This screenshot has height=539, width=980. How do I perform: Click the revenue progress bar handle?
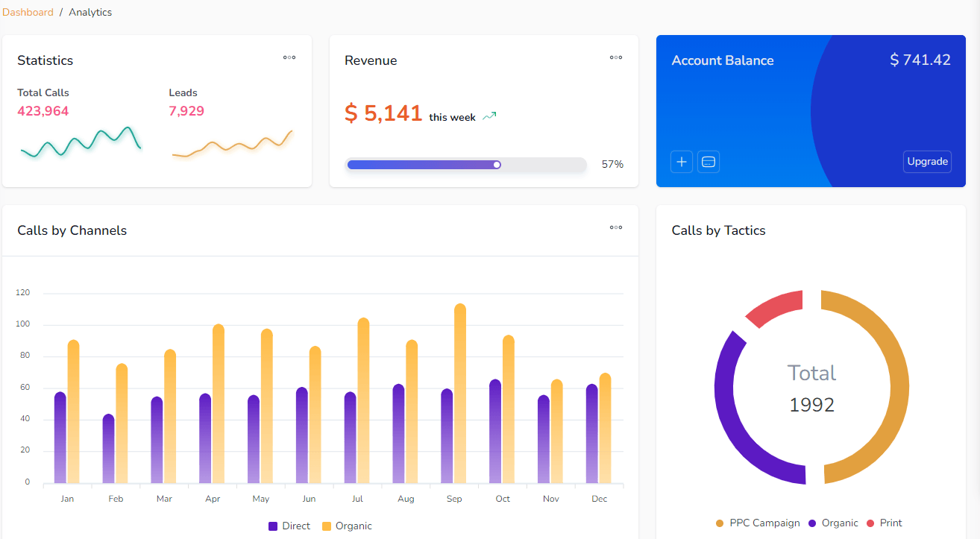point(497,165)
